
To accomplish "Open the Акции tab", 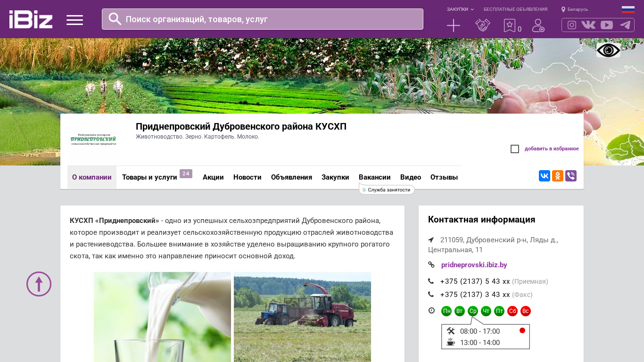I will [x=213, y=177].
